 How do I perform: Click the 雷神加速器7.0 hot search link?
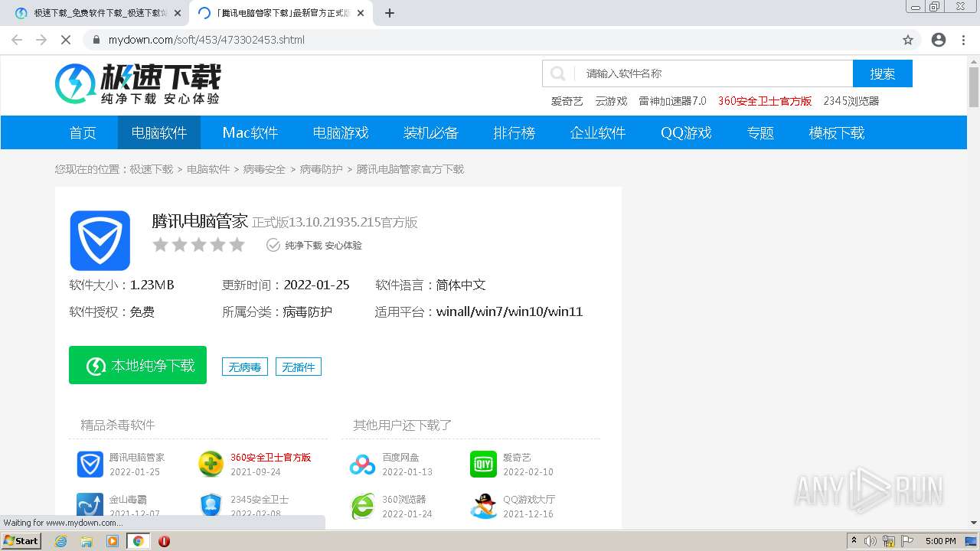pos(672,101)
